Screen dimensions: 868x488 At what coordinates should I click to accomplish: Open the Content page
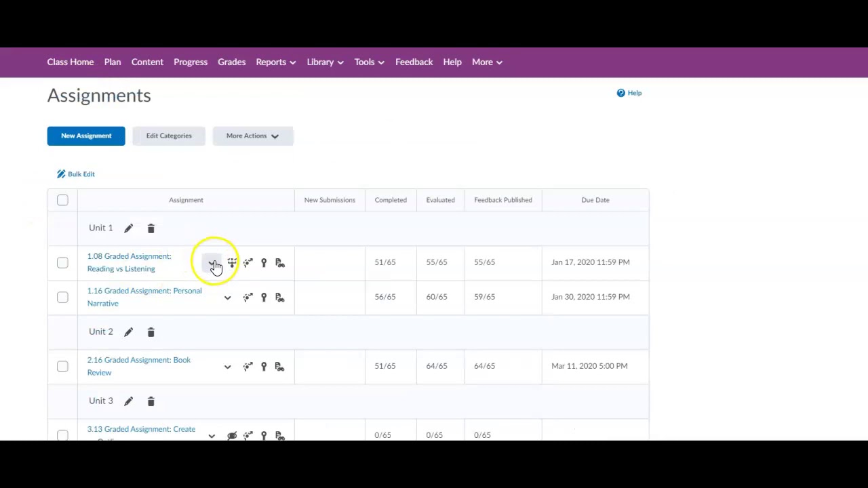point(147,62)
